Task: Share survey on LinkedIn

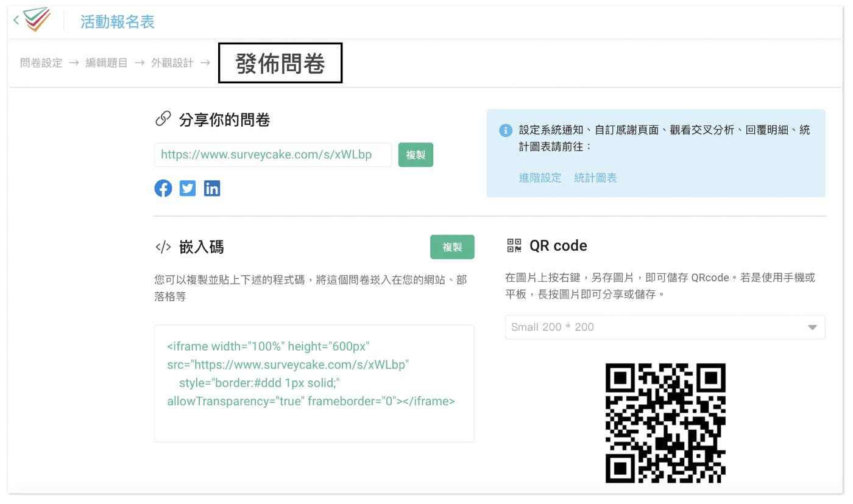Action: 212,189
